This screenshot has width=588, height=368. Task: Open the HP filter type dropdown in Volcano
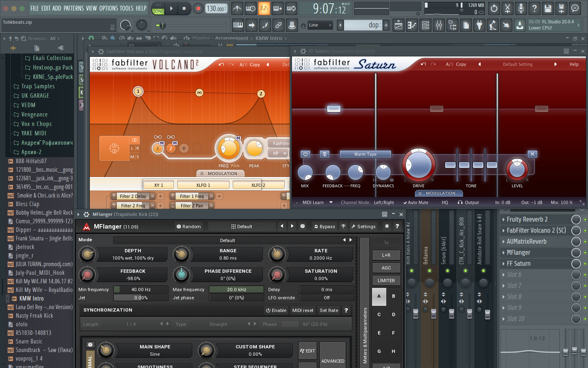click(x=278, y=153)
